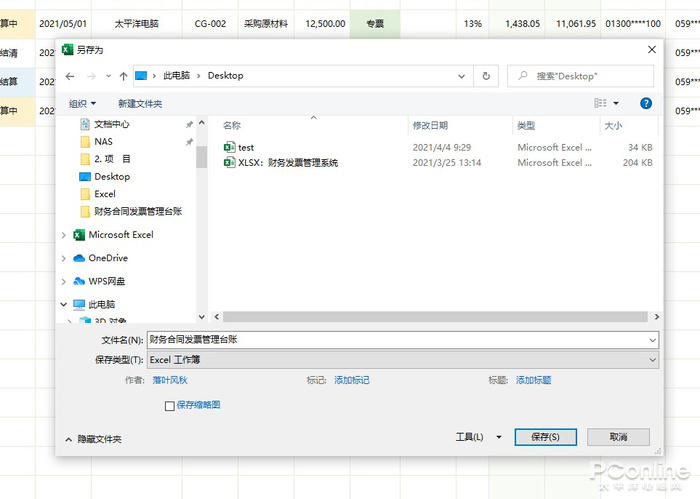Click 添加标记 link
The height and width of the screenshot is (499, 700).
pyautogui.click(x=352, y=380)
